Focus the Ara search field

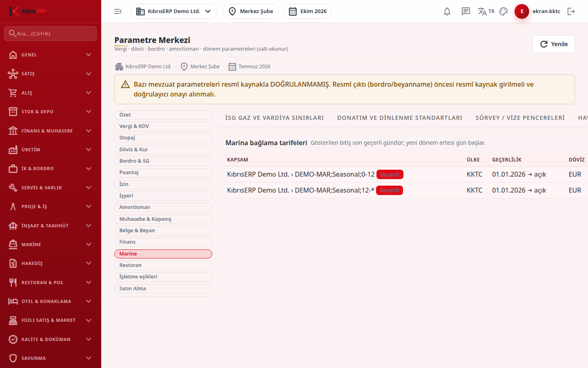click(x=50, y=34)
